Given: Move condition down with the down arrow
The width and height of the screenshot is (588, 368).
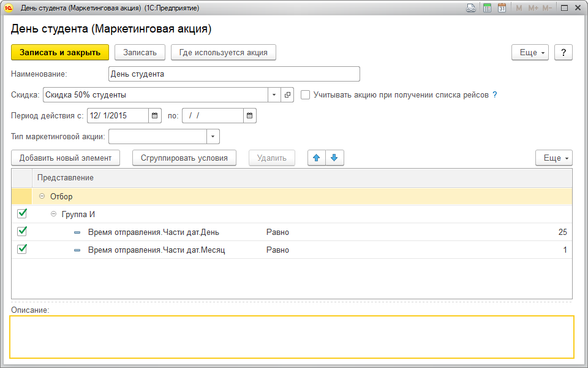Looking at the screenshot, I should point(334,158).
